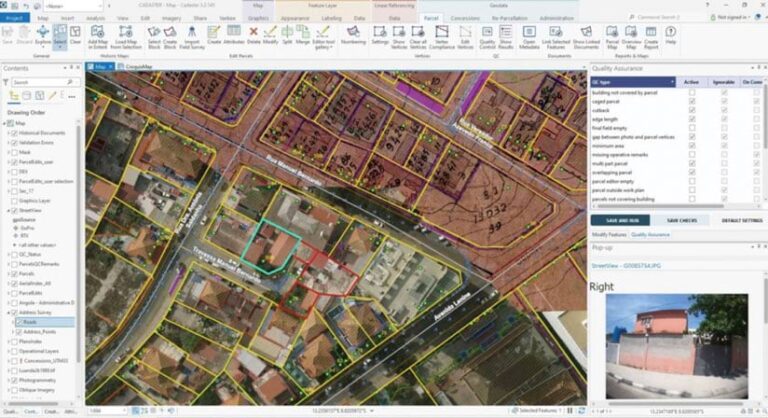Click the Import Field Survey icon
The image size is (768, 418).
click(x=192, y=37)
